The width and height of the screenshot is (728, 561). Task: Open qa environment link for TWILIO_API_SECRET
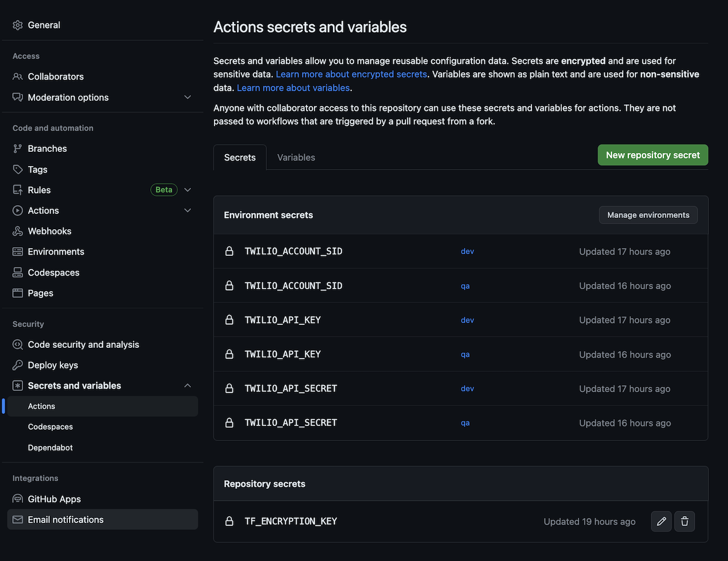(x=465, y=423)
